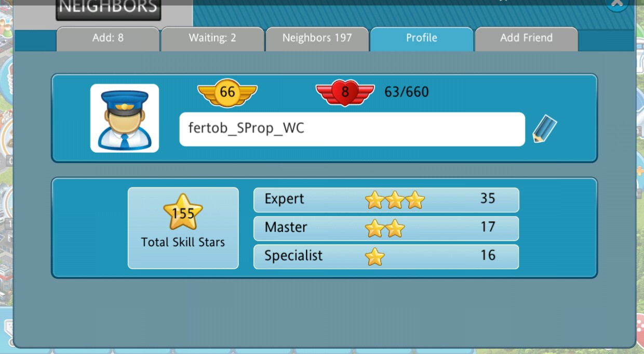Close the Neighbors window
Screen dimensions: 644x354
[x=617, y=4]
